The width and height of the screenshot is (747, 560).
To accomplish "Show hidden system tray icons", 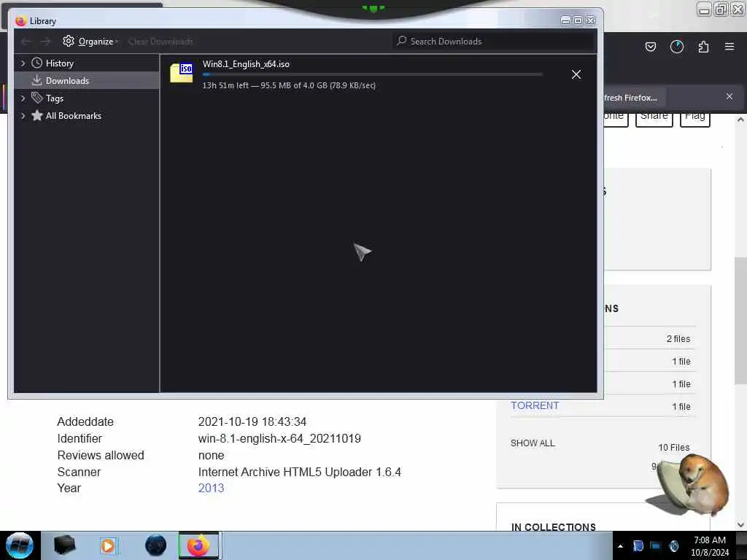I will coord(620,546).
